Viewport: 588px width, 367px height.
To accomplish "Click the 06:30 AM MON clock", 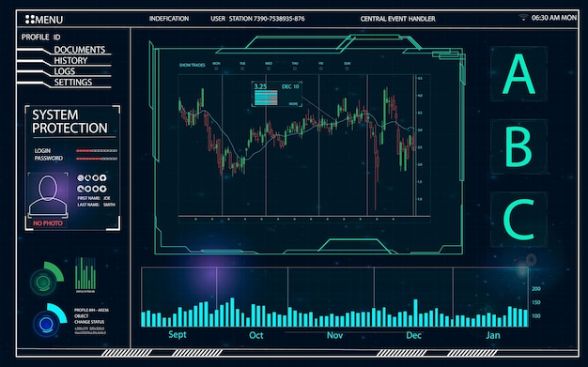I will point(554,18).
